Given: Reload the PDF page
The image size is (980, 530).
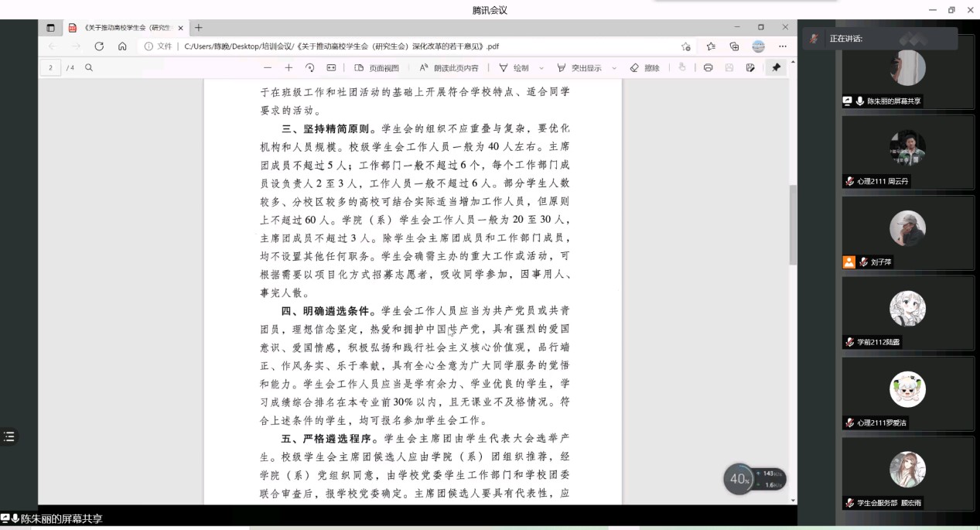Looking at the screenshot, I should pyautogui.click(x=99, y=46).
